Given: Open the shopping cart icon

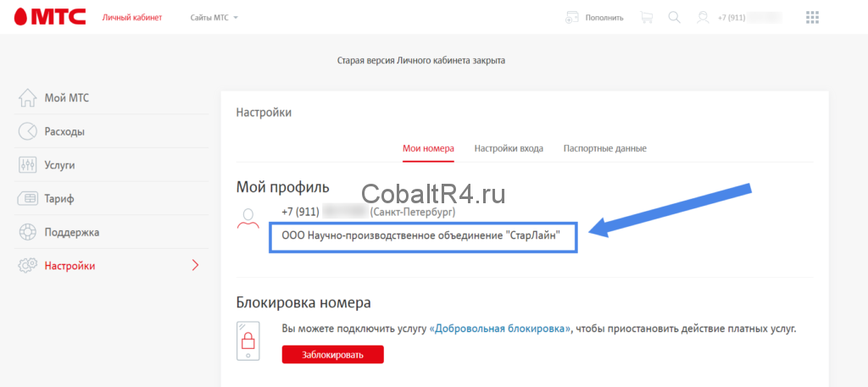Looking at the screenshot, I should [647, 17].
